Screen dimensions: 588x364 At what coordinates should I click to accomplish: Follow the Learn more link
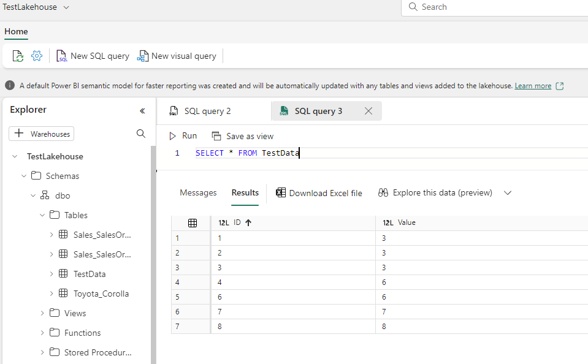click(x=533, y=86)
